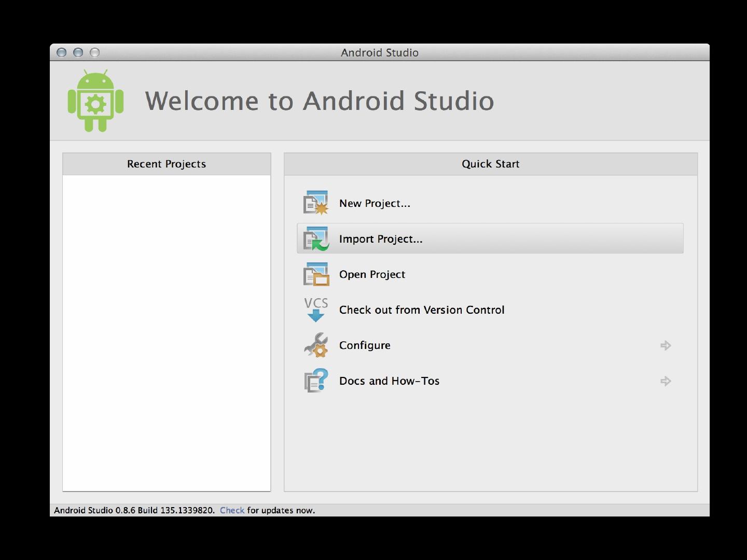Open the Configure menu label
Screen dimensions: 747x560
coord(365,345)
